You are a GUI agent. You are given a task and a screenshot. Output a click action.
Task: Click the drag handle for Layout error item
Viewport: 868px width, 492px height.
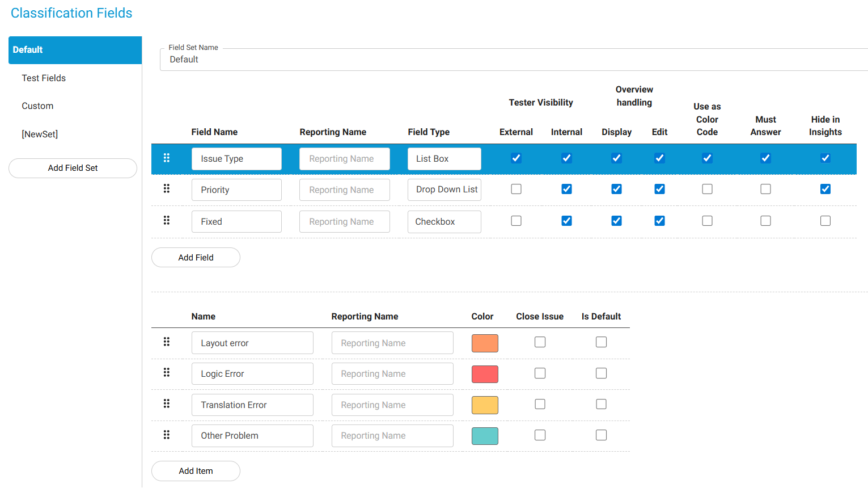coord(167,342)
